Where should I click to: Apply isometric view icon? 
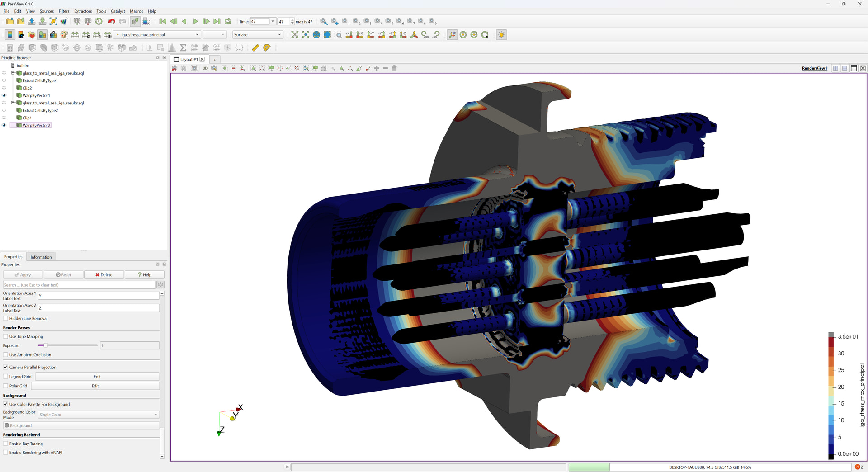point(414,35)
